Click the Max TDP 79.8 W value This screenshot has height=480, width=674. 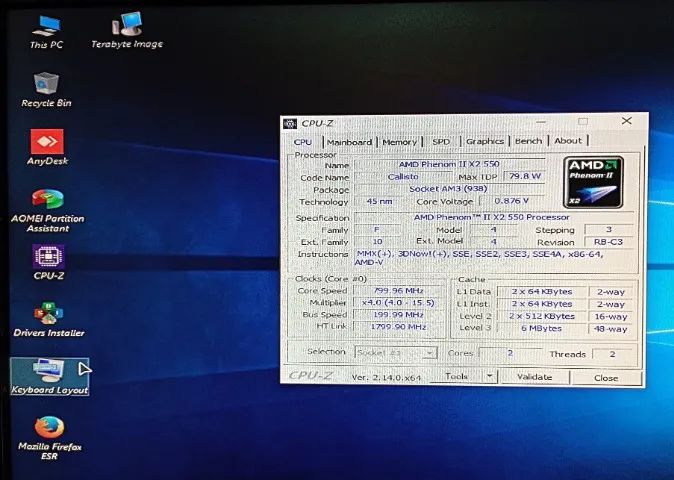tap(525, 176)
